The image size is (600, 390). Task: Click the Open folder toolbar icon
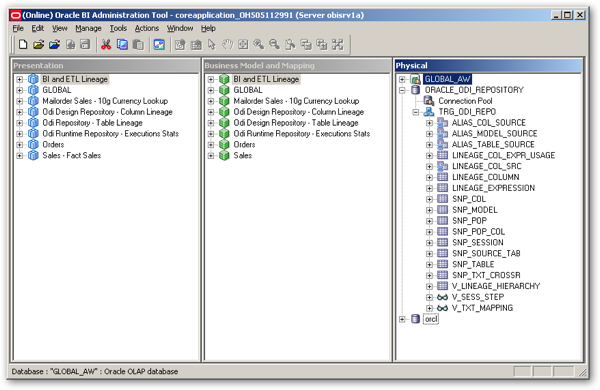(39, 45)
